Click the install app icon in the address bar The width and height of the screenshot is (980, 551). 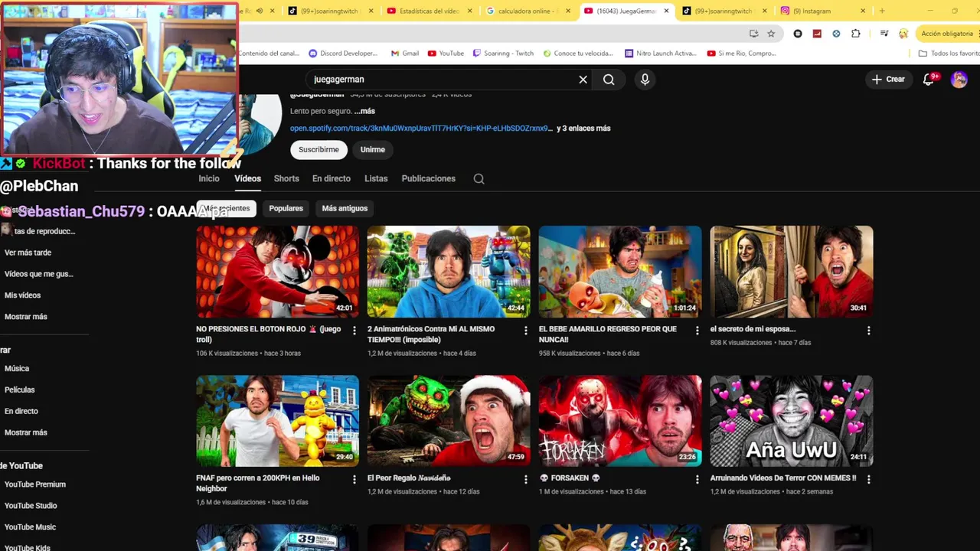tap(753, 34)
